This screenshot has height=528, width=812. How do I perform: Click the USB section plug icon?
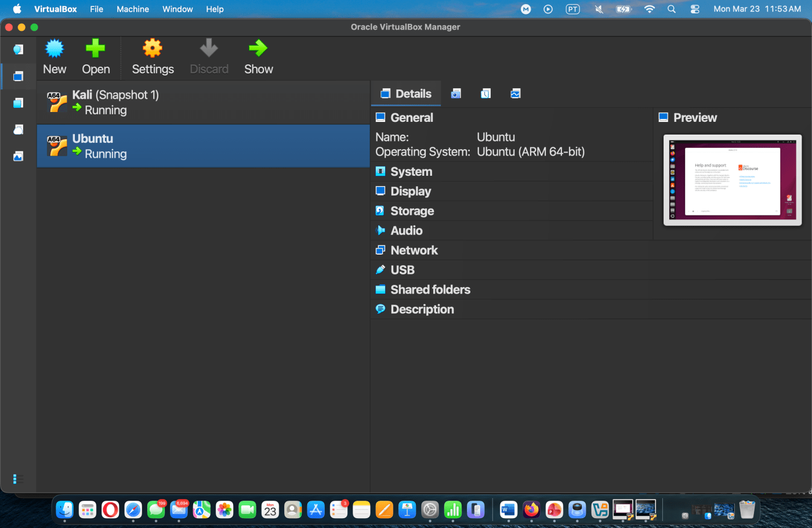[x=380, y=270]
